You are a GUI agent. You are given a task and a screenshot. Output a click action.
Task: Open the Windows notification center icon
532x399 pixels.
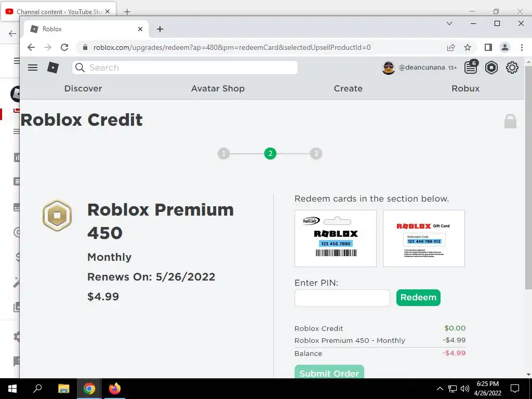coord(515,389)
